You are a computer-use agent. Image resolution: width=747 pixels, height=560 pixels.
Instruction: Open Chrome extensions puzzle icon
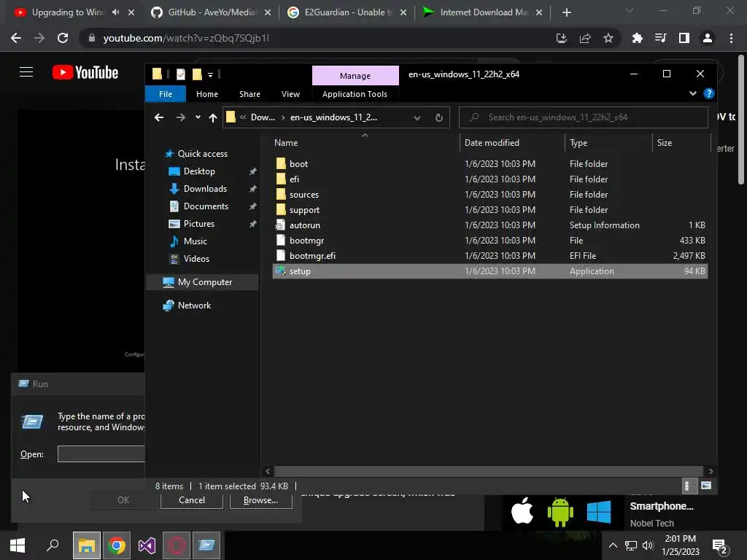point(637,38)
